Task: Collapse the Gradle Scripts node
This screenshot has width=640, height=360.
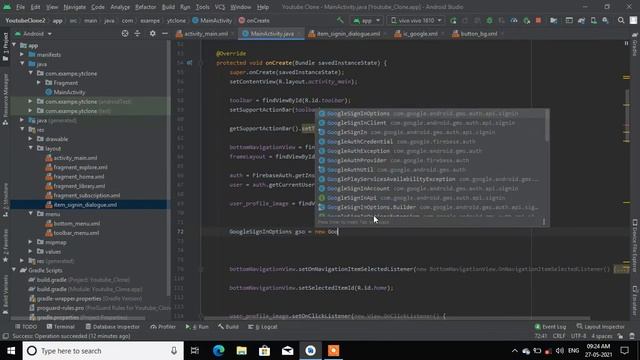Action: point(14,270)
